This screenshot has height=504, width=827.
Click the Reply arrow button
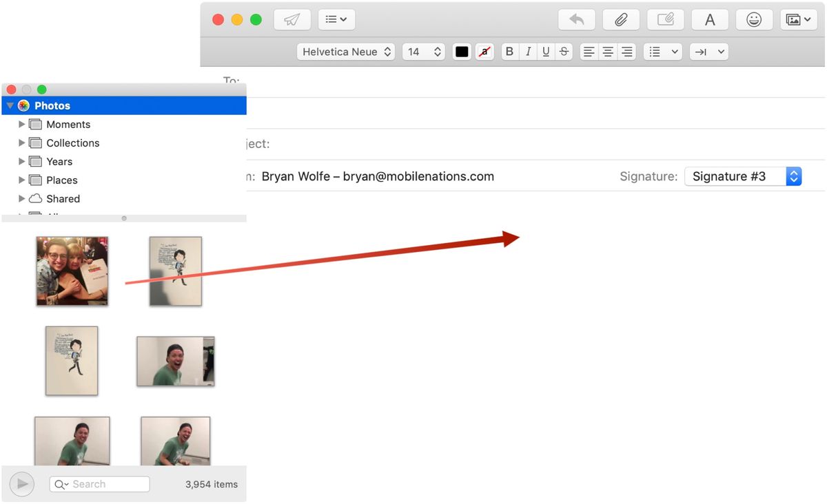576,19
